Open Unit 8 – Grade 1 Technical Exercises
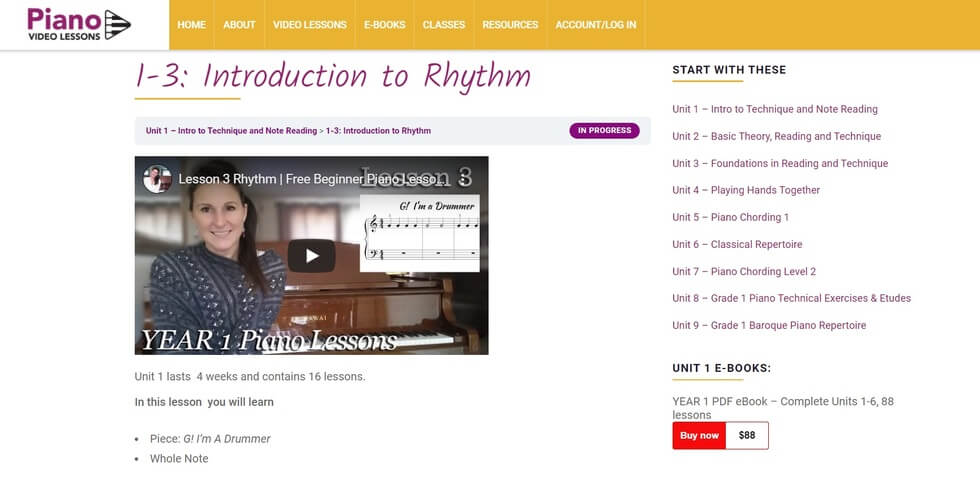 pos(792,298)
